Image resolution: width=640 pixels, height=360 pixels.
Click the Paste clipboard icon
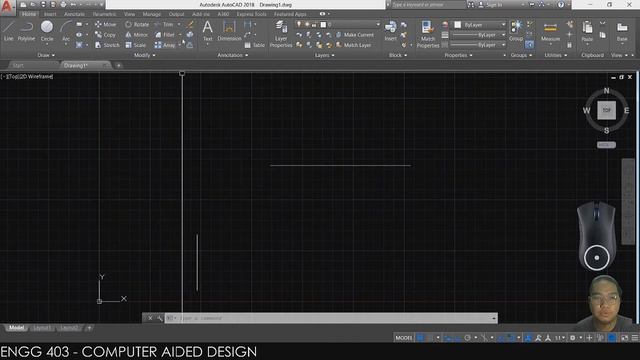(x=587, y=31)
